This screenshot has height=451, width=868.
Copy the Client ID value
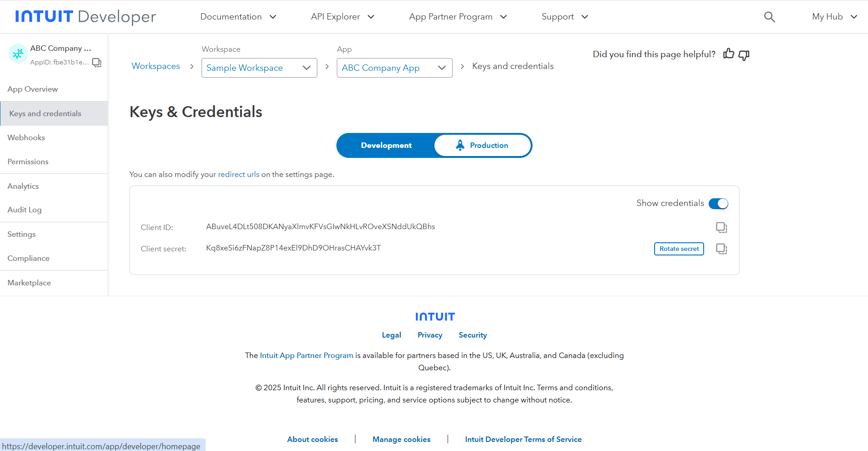721,227
